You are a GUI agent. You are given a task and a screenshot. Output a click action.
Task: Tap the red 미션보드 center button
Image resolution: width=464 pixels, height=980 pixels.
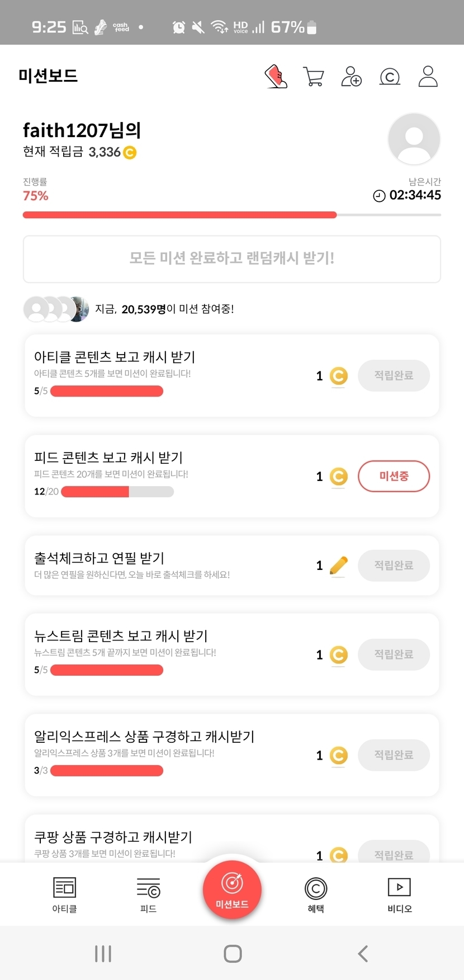232,889
